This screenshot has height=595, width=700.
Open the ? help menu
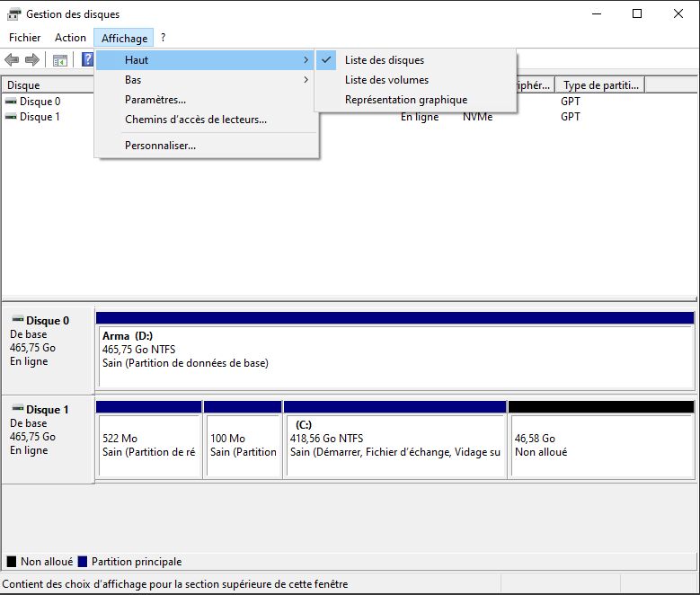(163, 38)
